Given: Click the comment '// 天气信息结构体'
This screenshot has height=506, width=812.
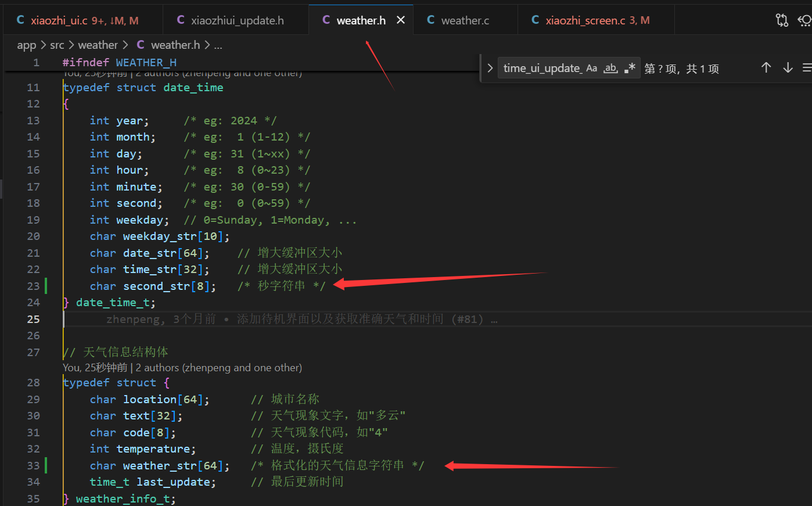Looking at the screenshot, I should point(116,353).
